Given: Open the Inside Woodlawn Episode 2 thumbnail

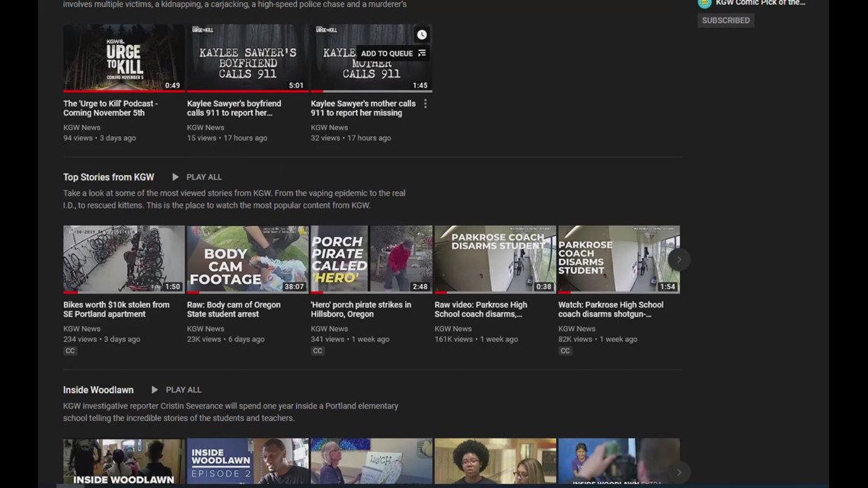Looking at the screenshot, I should pyautogui.click(x=247, y=461).
